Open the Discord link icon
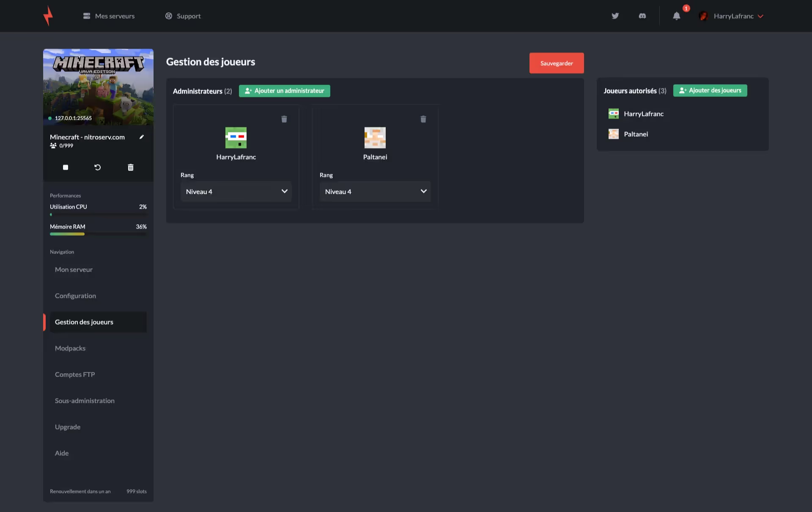Viewport: 812px width, 512px height. click(x=642, y=16)
